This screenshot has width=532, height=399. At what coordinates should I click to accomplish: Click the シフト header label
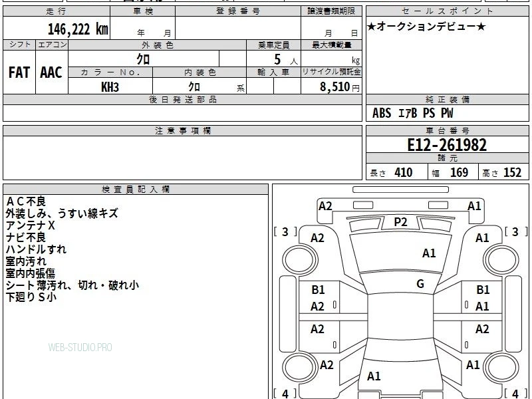tap(20, 45)
